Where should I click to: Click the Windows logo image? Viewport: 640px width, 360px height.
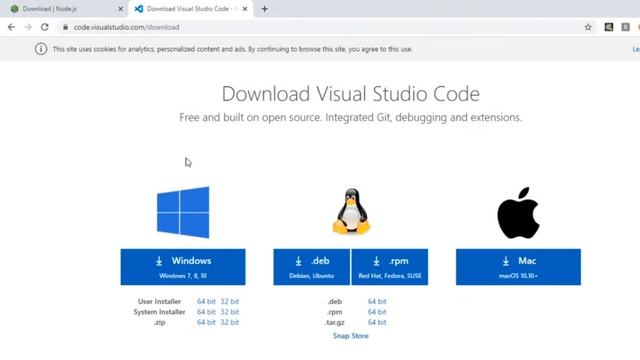point(183,212)
